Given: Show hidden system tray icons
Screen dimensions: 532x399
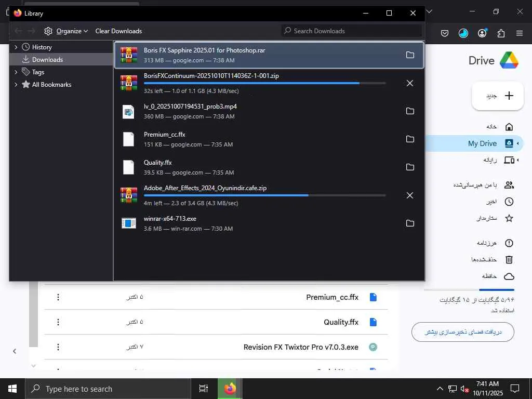Looking at the screenshot, I should (440, 389).
